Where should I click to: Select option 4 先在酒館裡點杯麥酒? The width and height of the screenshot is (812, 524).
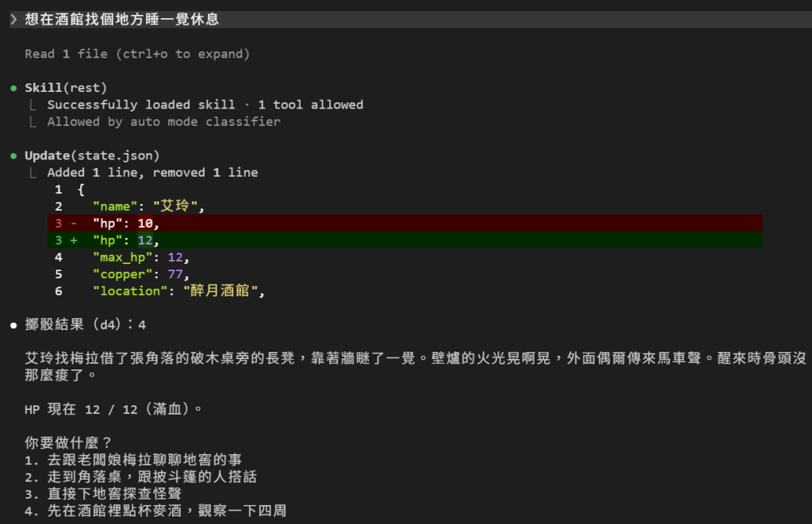156,511
